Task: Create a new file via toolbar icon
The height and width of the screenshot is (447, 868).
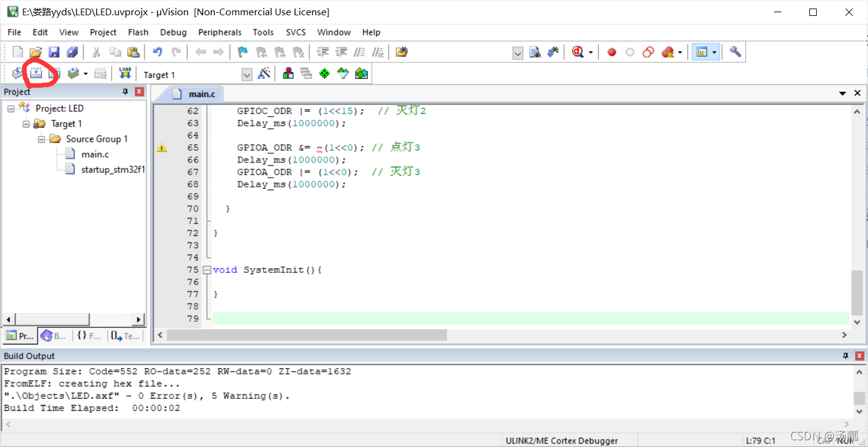Action: (x=18, y=53)
